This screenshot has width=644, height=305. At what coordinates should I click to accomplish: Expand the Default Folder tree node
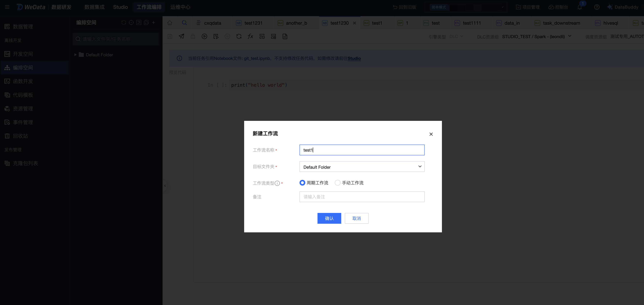point(75,55)
